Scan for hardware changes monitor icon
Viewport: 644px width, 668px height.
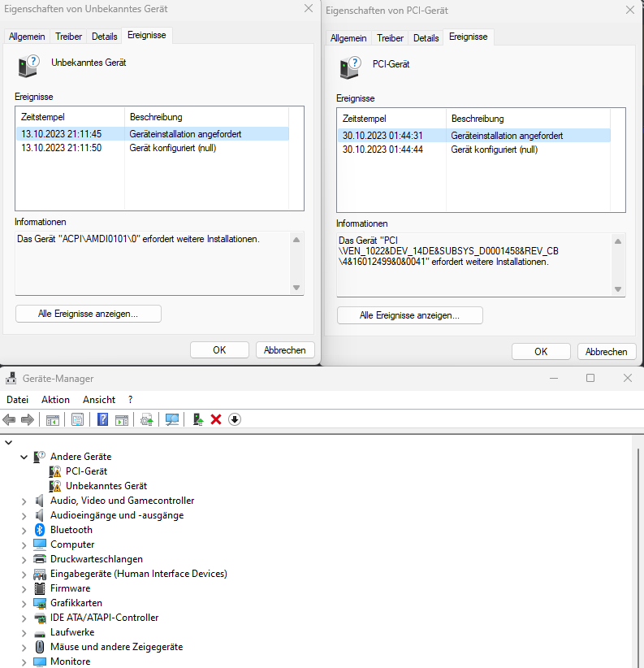click(172, 419)
